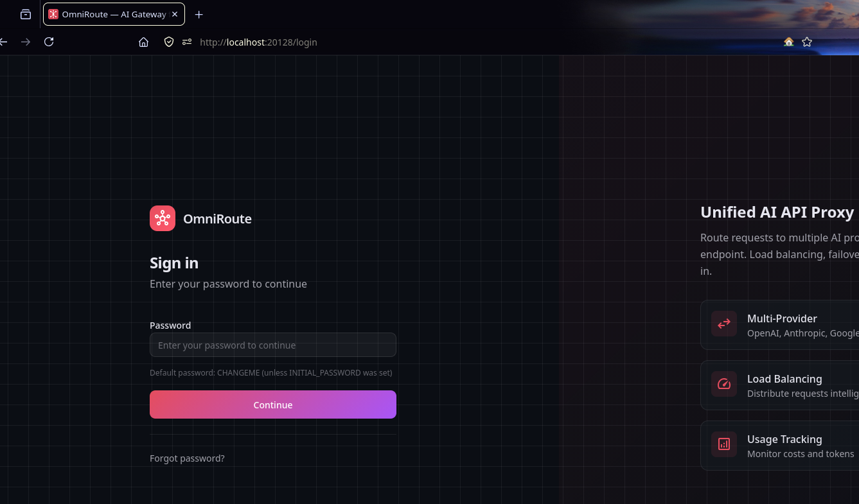Click the OmniRoute logo icon
Viewport: 859px width, 504px height.
click(163, 218)
